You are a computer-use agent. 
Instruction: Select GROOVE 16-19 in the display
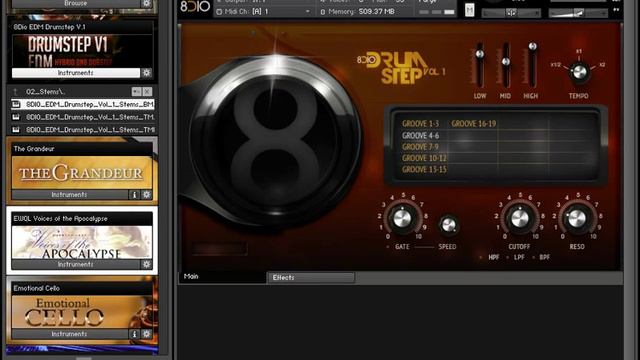click(473, 124)
